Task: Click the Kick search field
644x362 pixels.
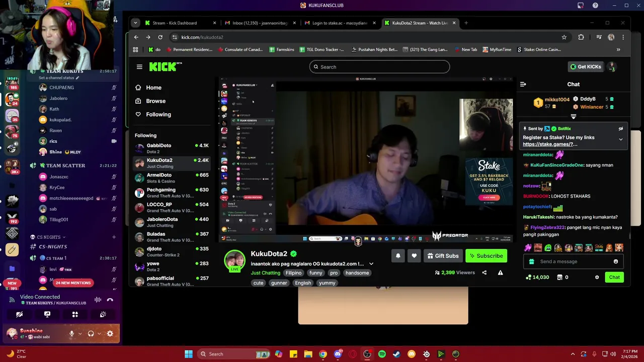Action: (x=379, y=67)
